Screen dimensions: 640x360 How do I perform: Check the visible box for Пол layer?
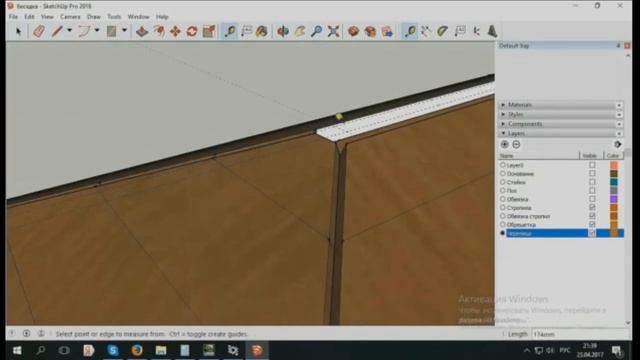pyautogui.click(x=592, y=191)
